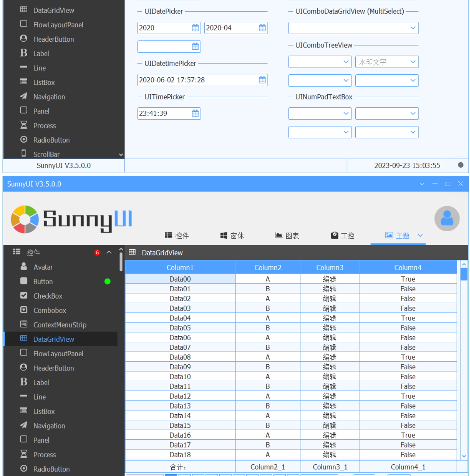Click the Process hourglass icon
The width and height of the screenshot is (470, 476).
[24, 454]
